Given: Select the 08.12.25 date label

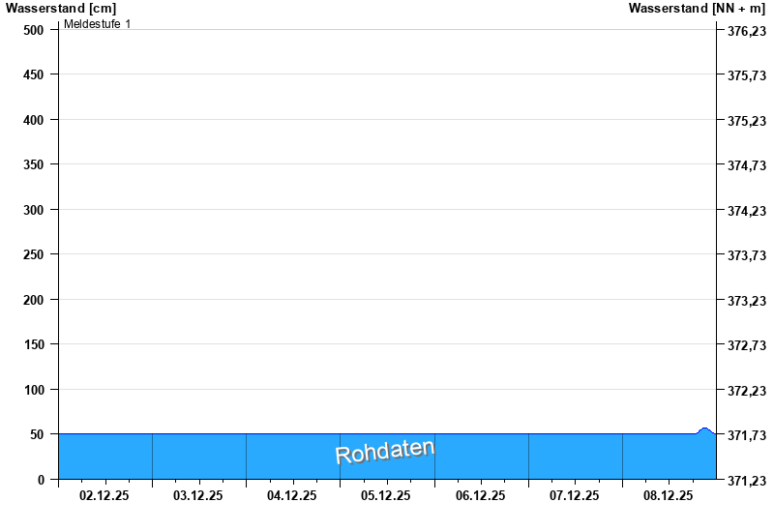Looking at the screenshot, I should point(669,496).
